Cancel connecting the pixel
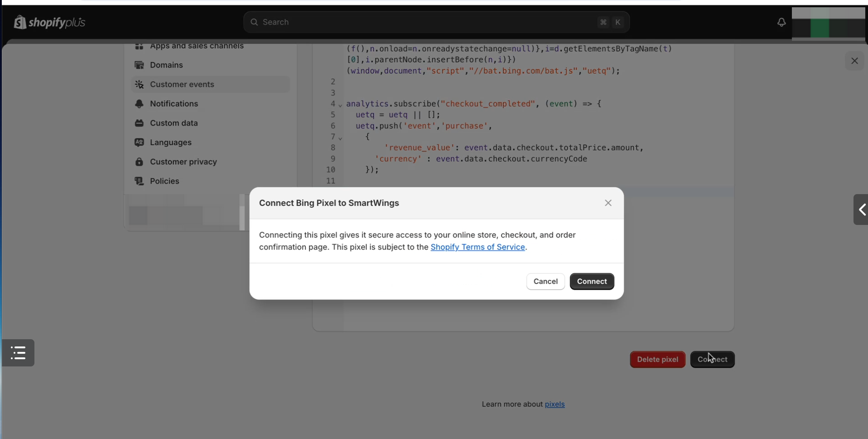The height and width of the screenshot is (439, 868). (545, 282)
